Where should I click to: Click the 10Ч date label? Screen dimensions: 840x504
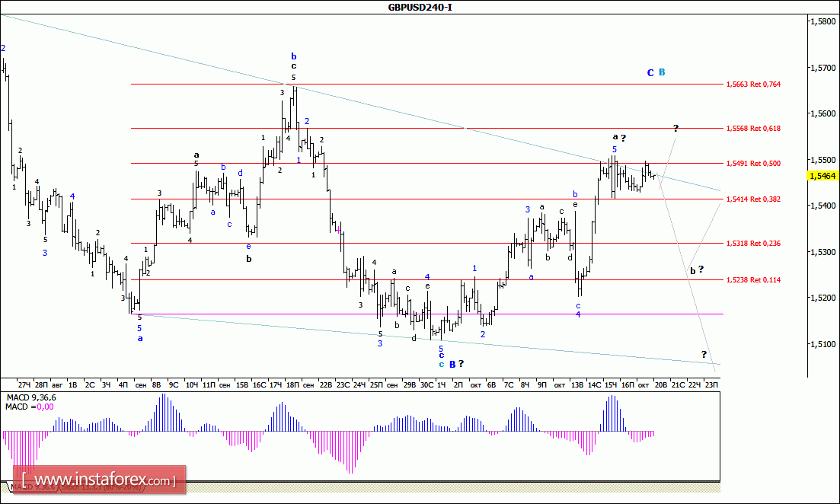pos(191,384)
